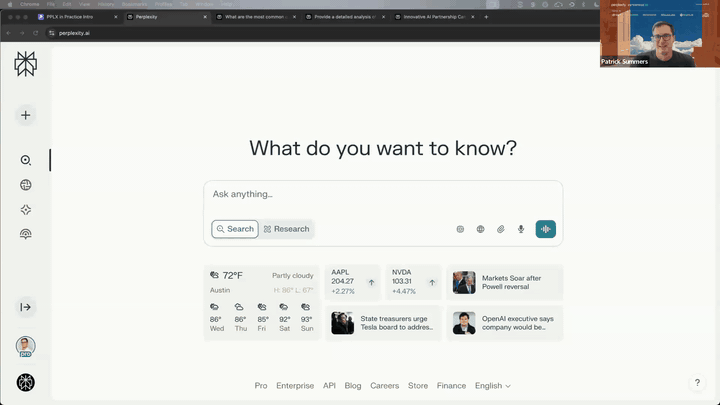Click the Perplexity logo in the sidebar

pyautogui.click(x=25, y=65)
